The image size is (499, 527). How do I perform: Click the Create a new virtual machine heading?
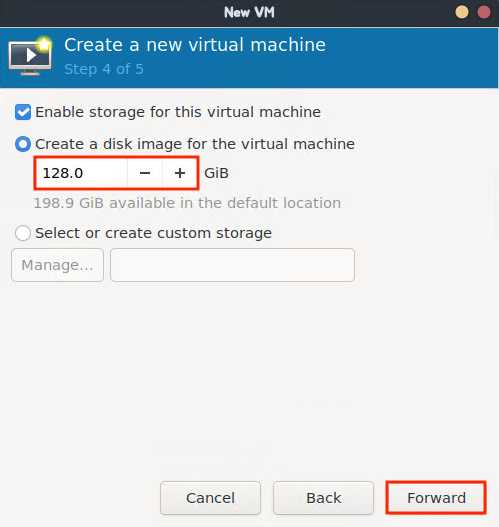195,45
